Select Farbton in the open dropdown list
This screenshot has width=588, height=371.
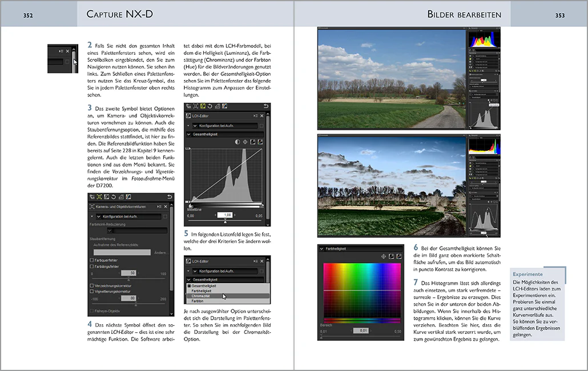point(228,301)
